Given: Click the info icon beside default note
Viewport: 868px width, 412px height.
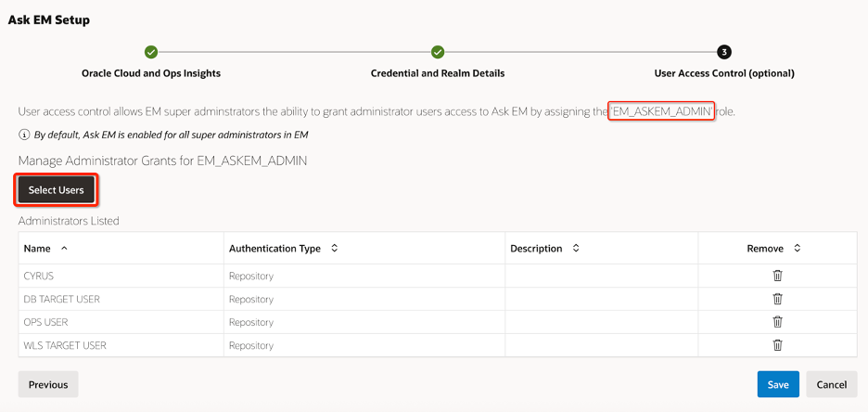Looking at the screenshot, I should (23, 135).
